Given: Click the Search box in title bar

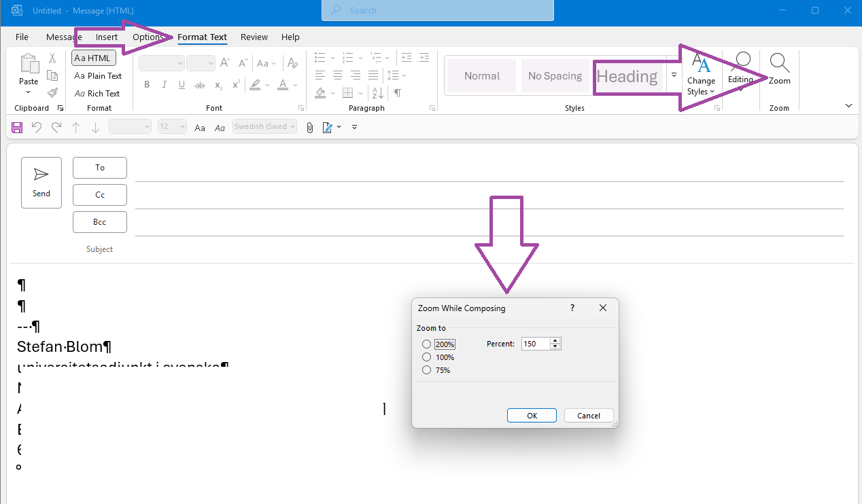Looking at the screenshot, I should point(438,11).
